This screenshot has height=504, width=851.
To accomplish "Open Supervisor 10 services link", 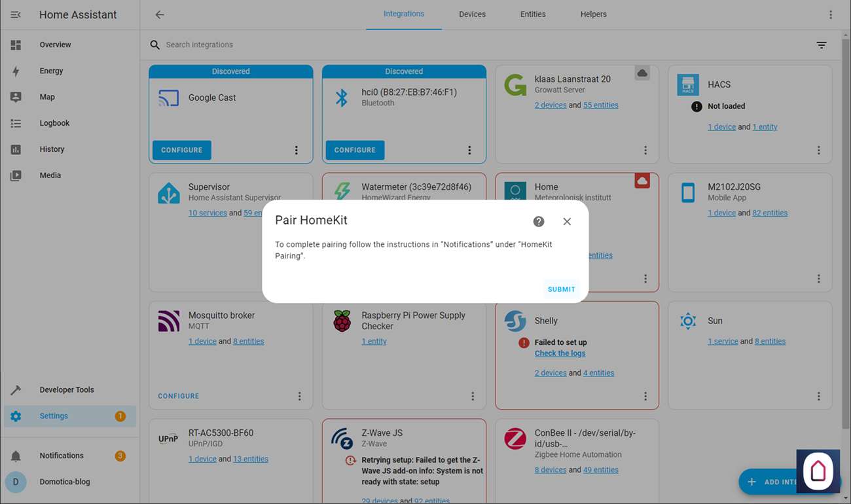I will 208,213.
